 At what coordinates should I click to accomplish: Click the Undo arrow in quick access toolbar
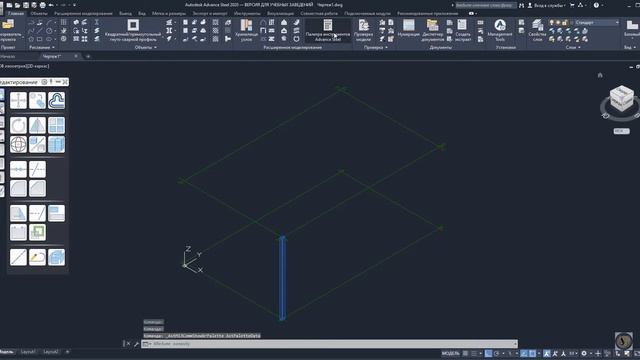pyautogui.click(x=51, y=5)
